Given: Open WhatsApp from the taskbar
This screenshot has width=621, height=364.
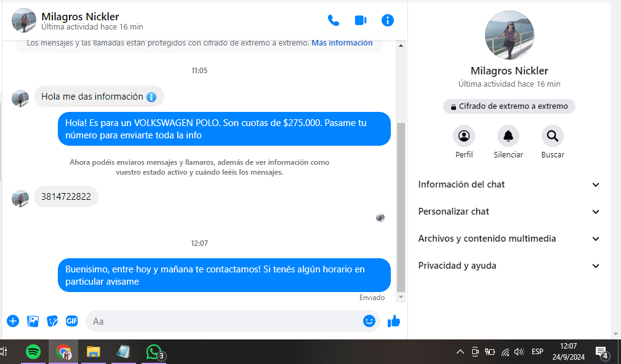Looking at the screenshot, I should (154, 352).
